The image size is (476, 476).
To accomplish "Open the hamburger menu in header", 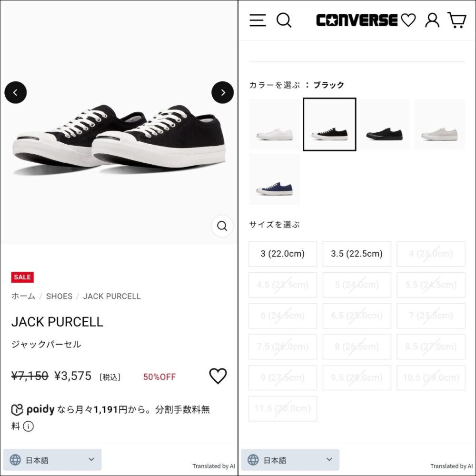I will [x=258, y=20].
